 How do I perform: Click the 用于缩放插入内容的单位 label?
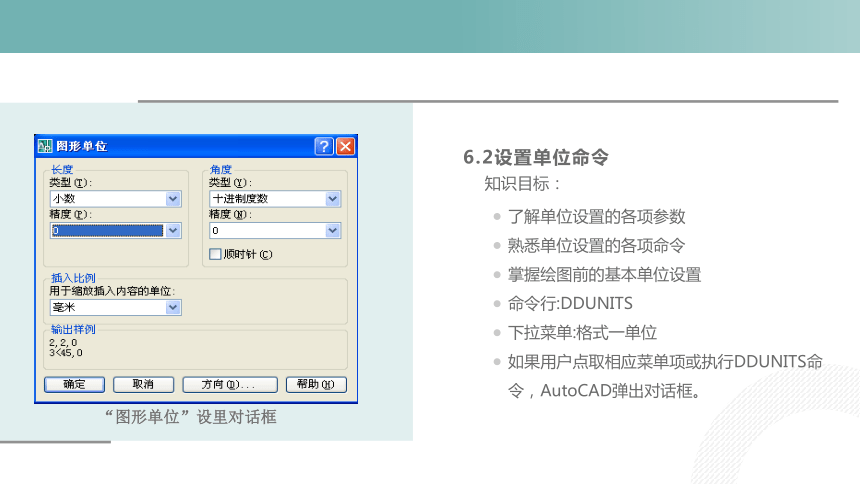point(112,291)
